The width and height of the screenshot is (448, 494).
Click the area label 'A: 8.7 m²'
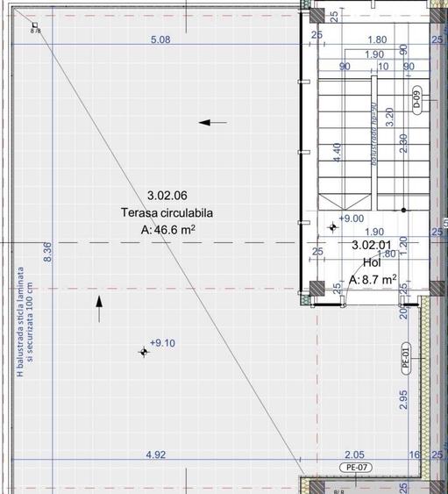coord(373,279)
